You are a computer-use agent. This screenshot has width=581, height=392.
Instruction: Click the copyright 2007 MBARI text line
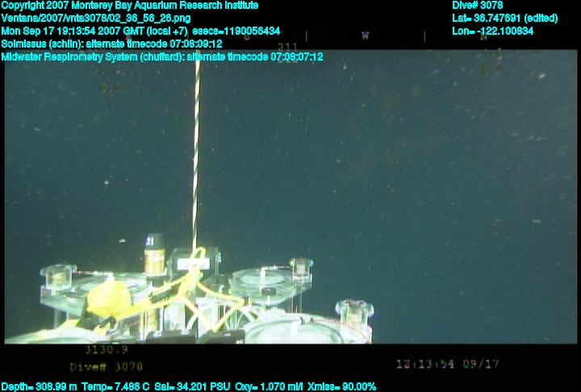click(x=129, y=6)
